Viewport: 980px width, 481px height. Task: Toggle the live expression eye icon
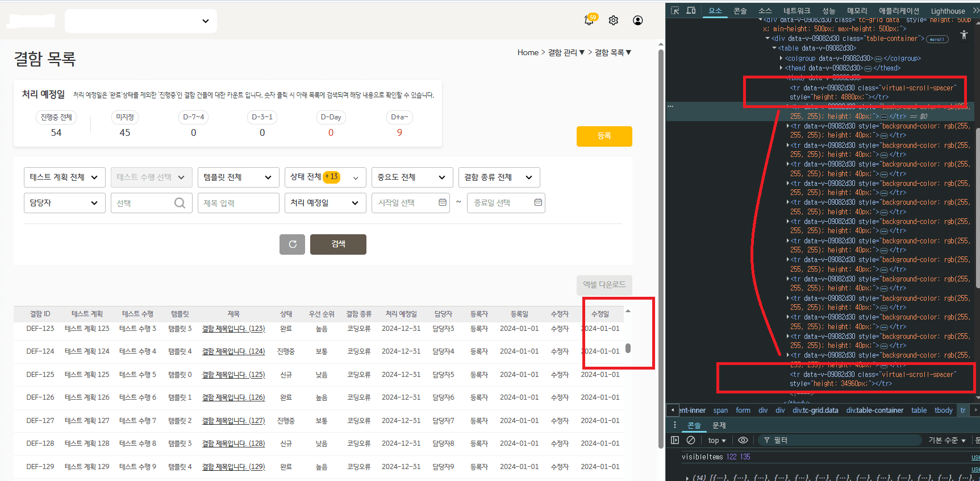coord(743,440)
